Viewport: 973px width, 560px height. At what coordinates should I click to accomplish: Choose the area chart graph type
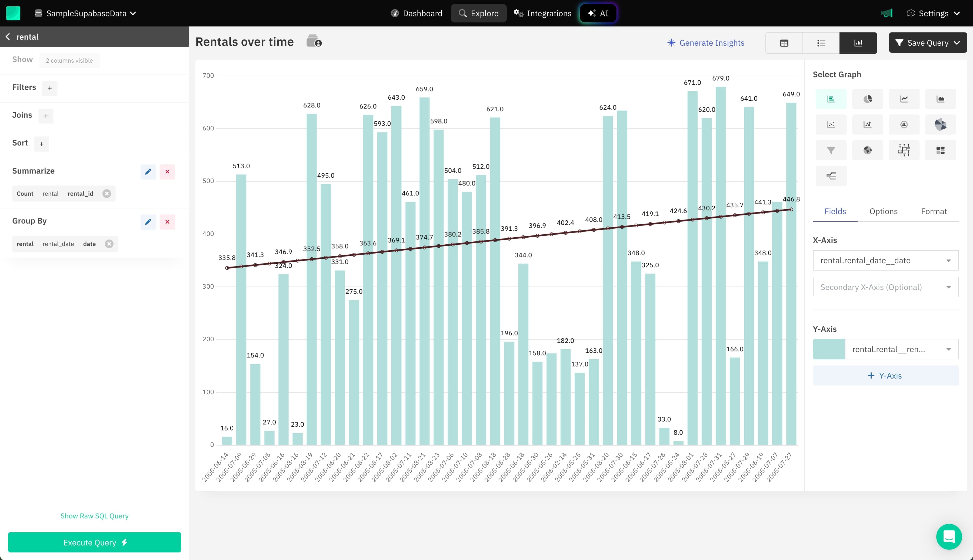point(940,99)
